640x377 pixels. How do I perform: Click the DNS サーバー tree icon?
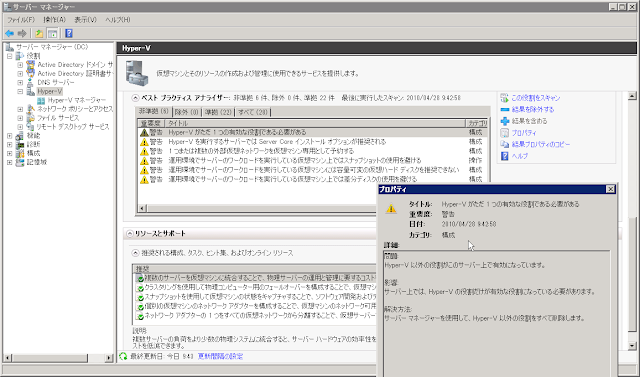[31, 82]
